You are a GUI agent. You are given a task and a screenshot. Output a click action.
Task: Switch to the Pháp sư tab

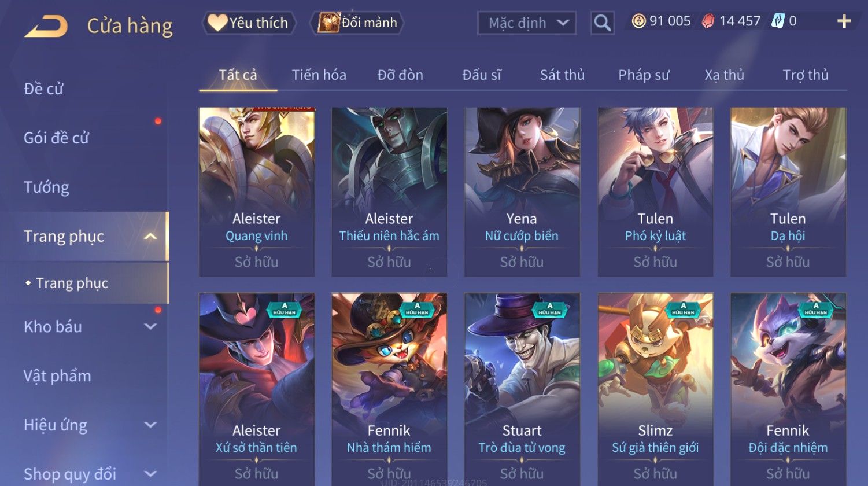(644, 75)
